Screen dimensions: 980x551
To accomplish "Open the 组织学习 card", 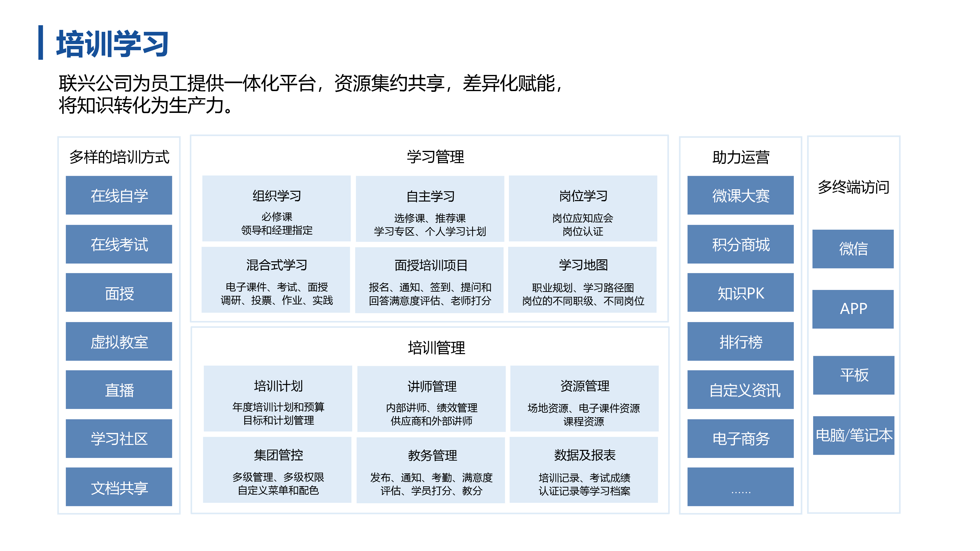I will 276,208.
